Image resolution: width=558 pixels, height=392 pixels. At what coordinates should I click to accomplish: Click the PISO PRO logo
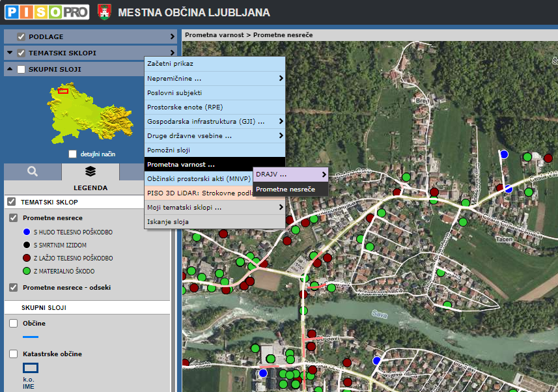pos(47,12)
